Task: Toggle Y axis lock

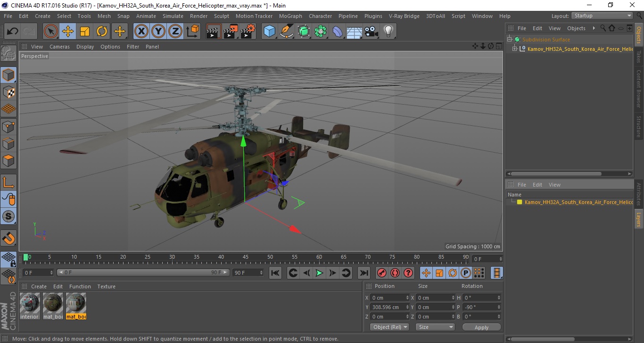Action: (158, 32)
